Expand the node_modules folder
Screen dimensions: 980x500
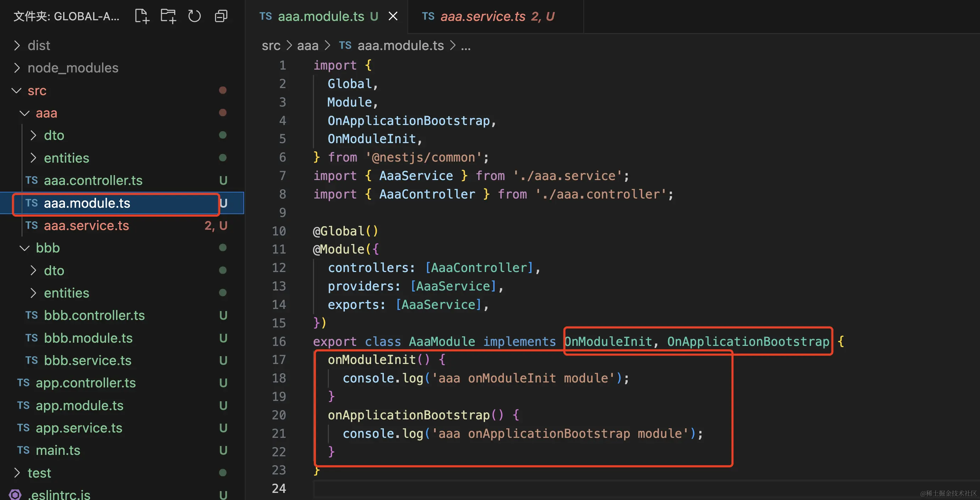pyautogui.click(x=17, y=68)
